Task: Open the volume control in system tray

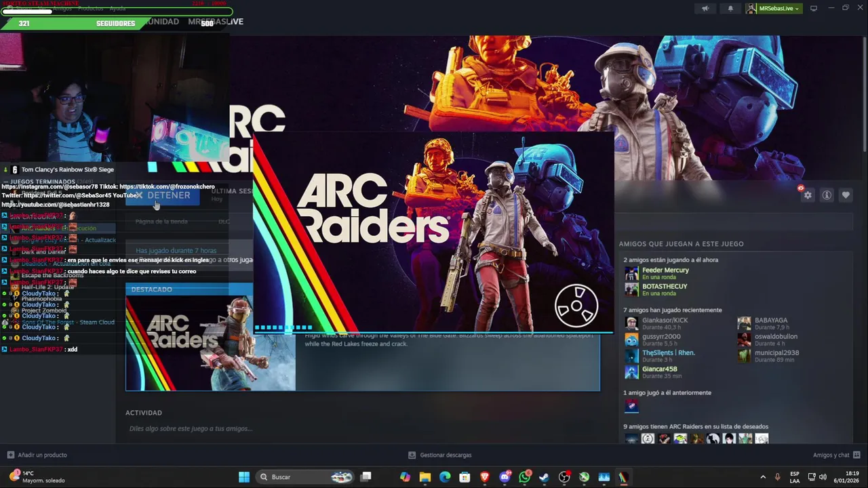Action: [823, 477]
